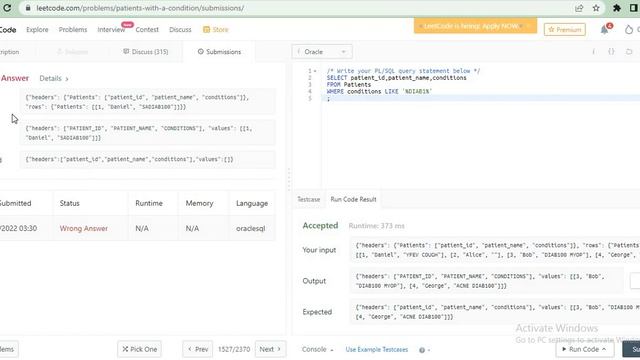Click Use Example Testcases link

pyautogui.click(x=377, y=350)
